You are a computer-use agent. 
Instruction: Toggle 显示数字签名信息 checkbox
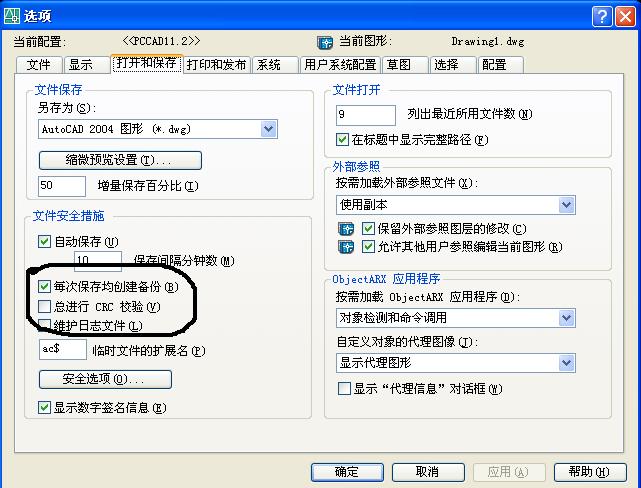(44, 407)
